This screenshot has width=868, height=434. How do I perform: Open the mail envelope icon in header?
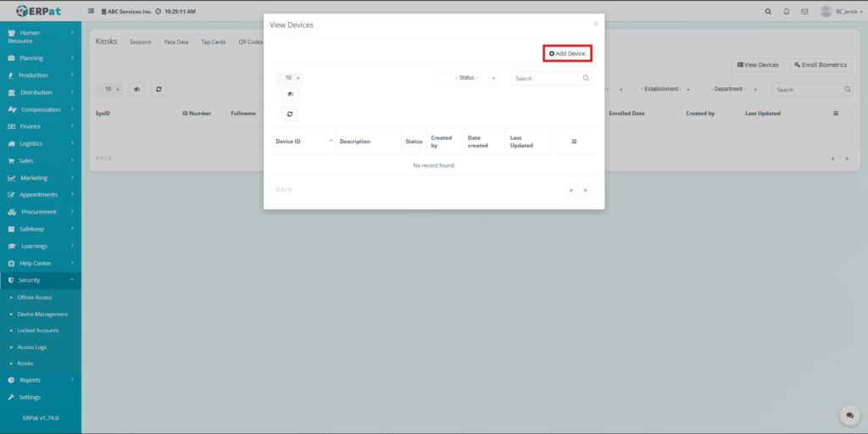[804, 12]
